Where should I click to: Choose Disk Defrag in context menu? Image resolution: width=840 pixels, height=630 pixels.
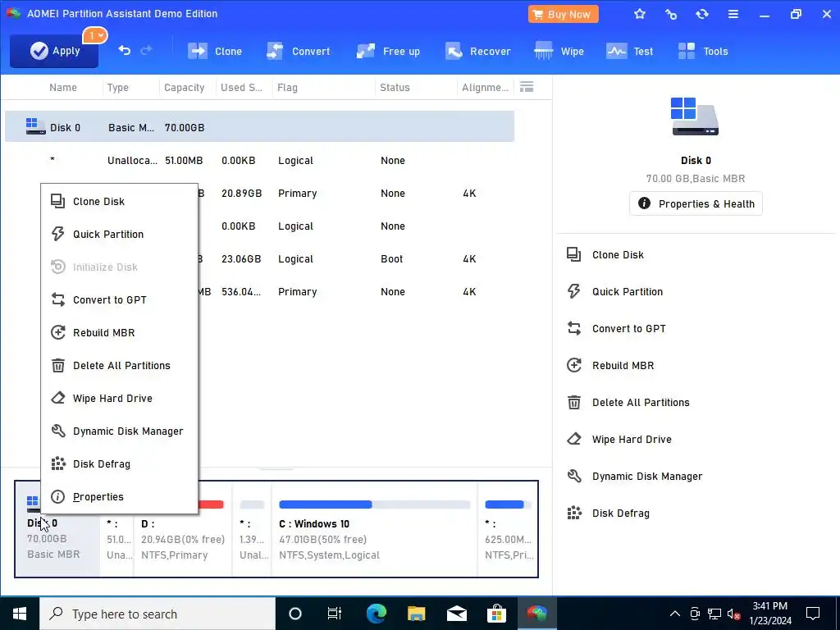click(x=120, y=464)
